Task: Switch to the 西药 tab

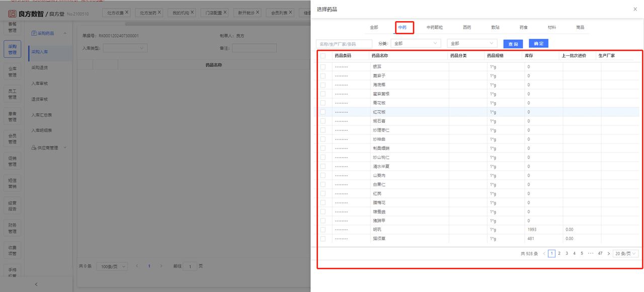Action: coord(467,27)
